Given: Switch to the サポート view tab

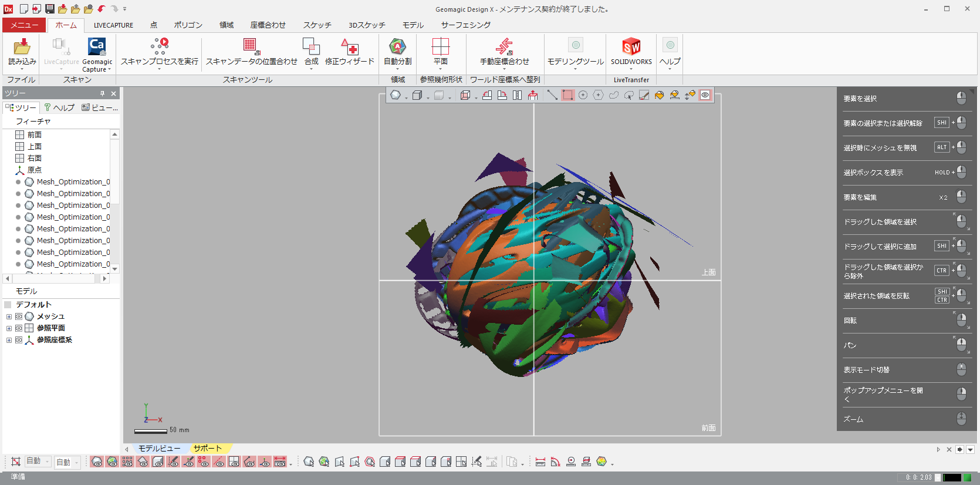Looking at the screenshot, I should [x=207, y=449].
